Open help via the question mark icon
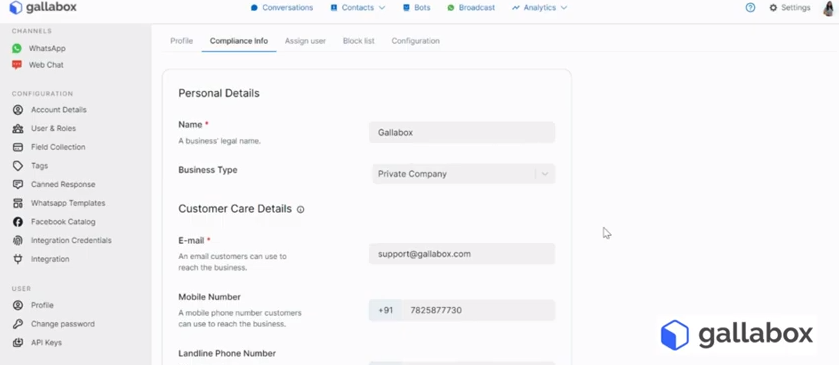 click(750, 7)
